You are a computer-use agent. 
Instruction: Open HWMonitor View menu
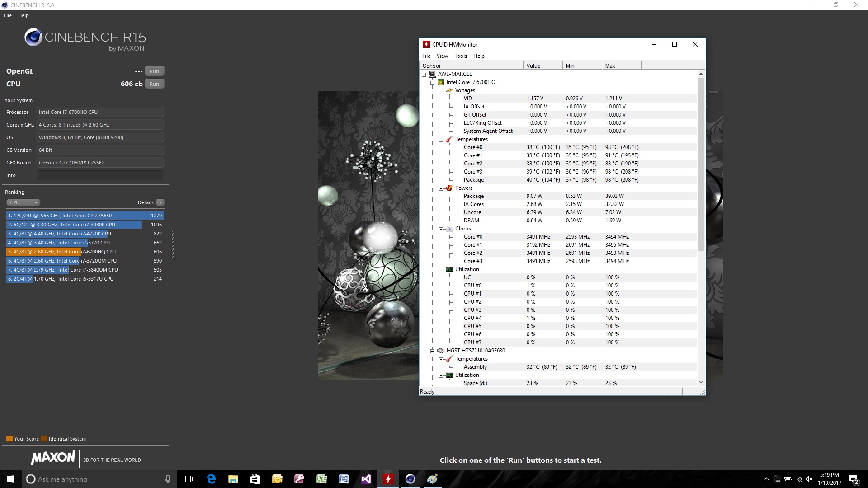(x=442, y=56)
